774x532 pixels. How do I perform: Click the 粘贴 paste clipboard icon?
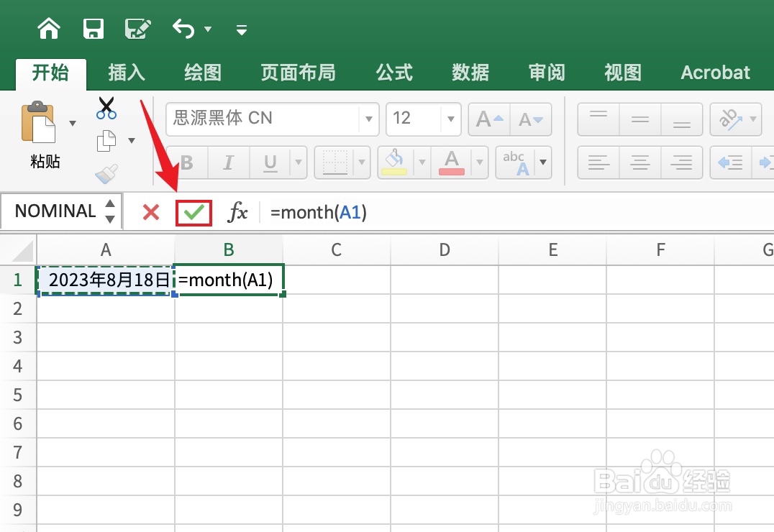click(x=38, y=122)
